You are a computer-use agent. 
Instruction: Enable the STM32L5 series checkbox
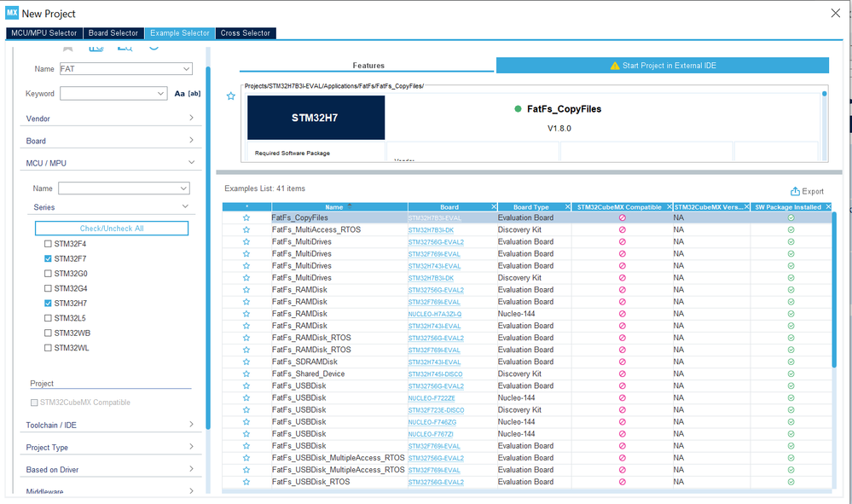(48, 318)
